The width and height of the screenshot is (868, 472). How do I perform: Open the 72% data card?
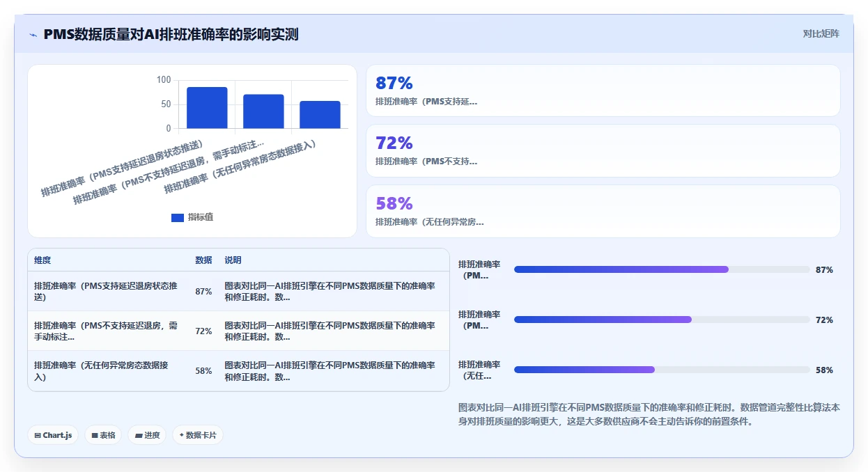click(603, 150)
